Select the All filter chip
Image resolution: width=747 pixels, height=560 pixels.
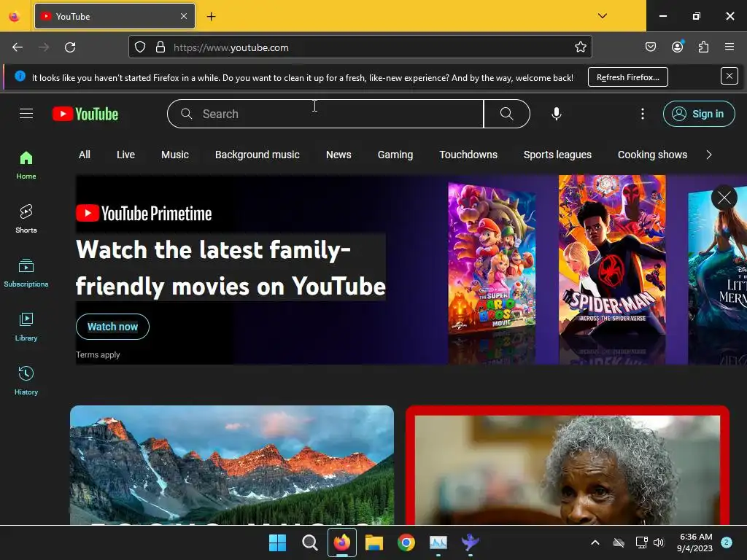[x=85, y=155]
